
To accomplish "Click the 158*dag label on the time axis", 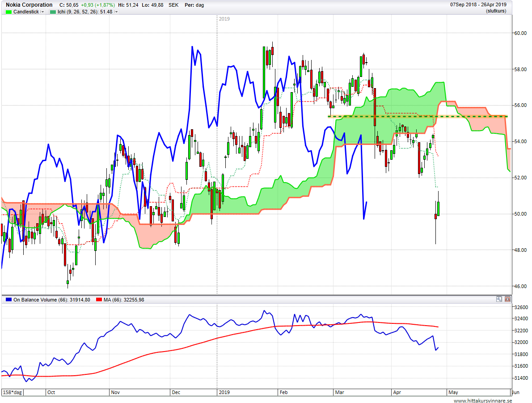I will coord(12,392).
